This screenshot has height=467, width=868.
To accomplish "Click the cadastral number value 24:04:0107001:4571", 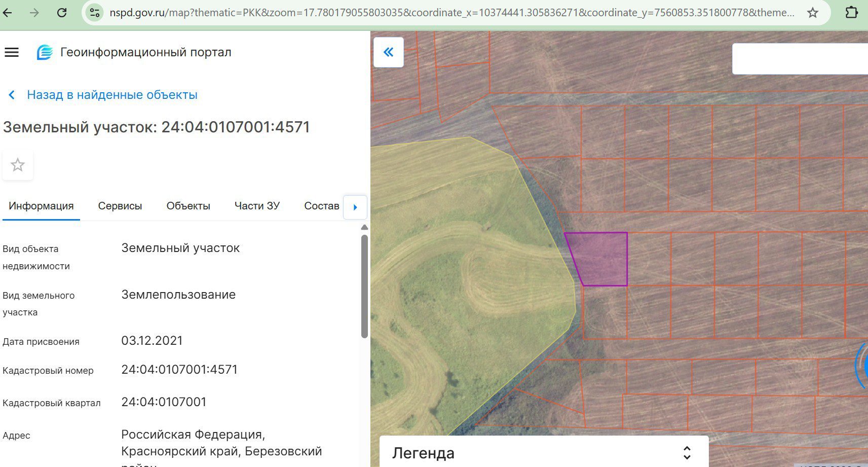I will pos(179,369).
